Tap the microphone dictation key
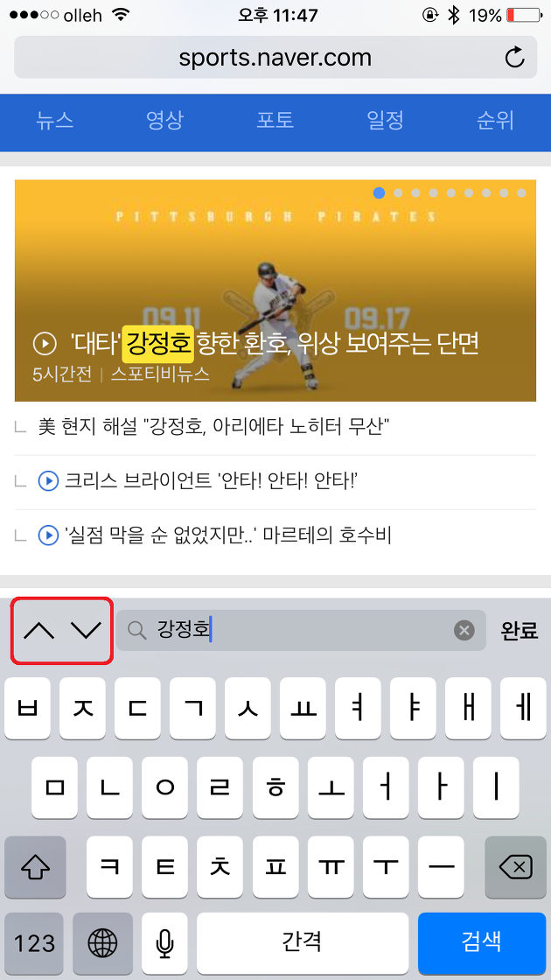Viewport: 551px width, 980px height. 164,942
